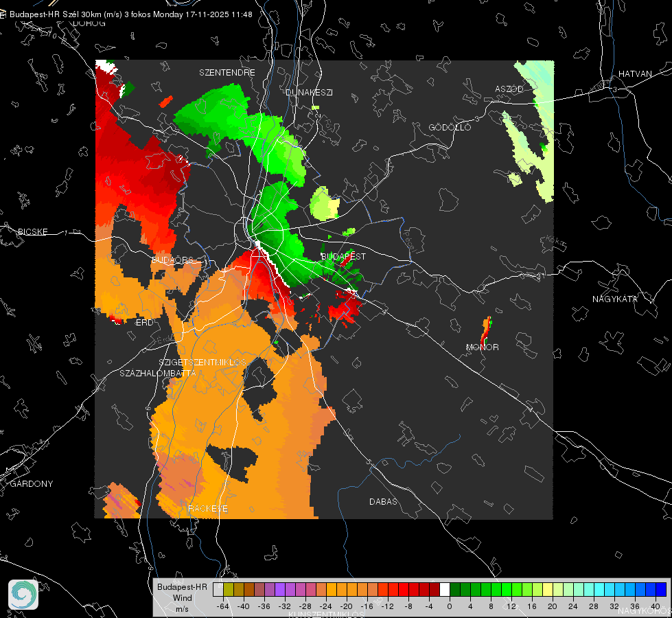Click the NAGYKÁTA city label
Image resolution: width=672 pixels, height=618 pixels.
pos(615,299)
